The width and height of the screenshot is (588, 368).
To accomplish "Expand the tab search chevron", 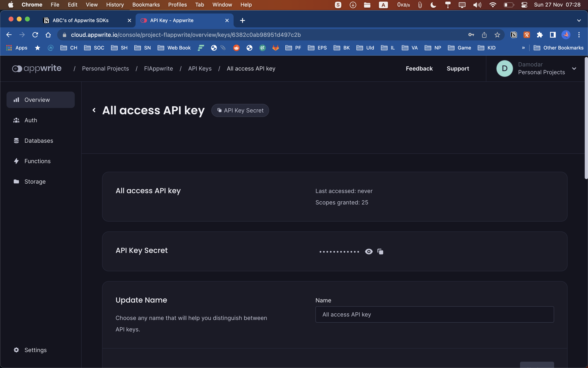I will point(579,20).
